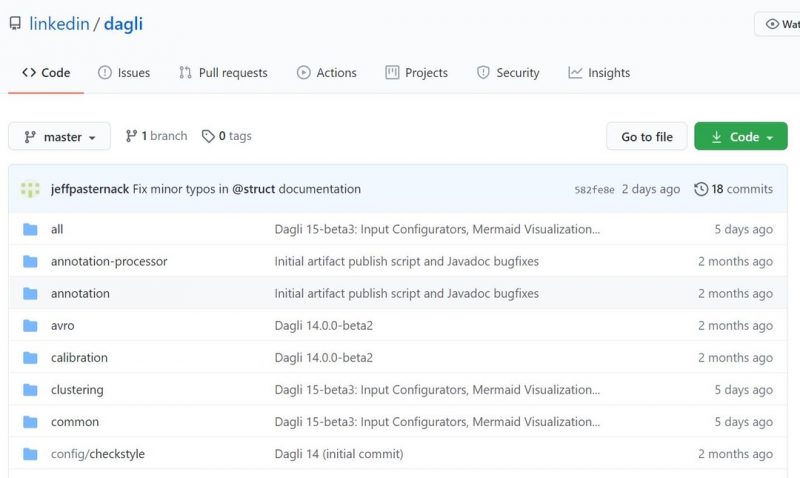Click the tag icon next to 0 tags
Image resolution: width=800 pixels, height=478 pixels.
[208, 136]
